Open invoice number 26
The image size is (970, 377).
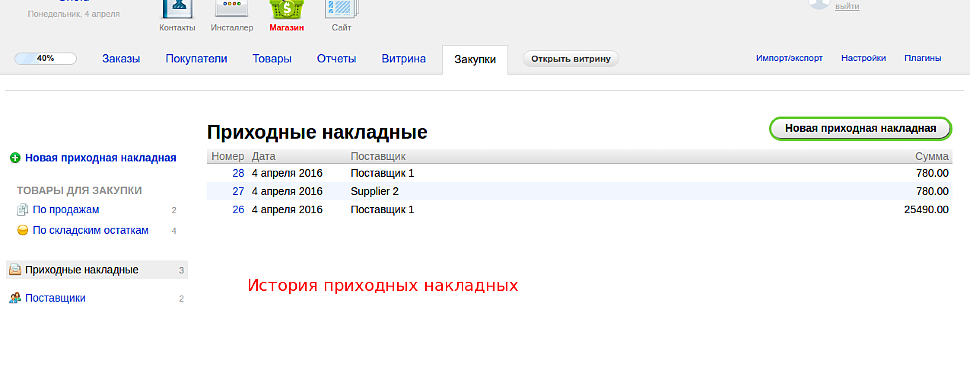click(238, 210)
